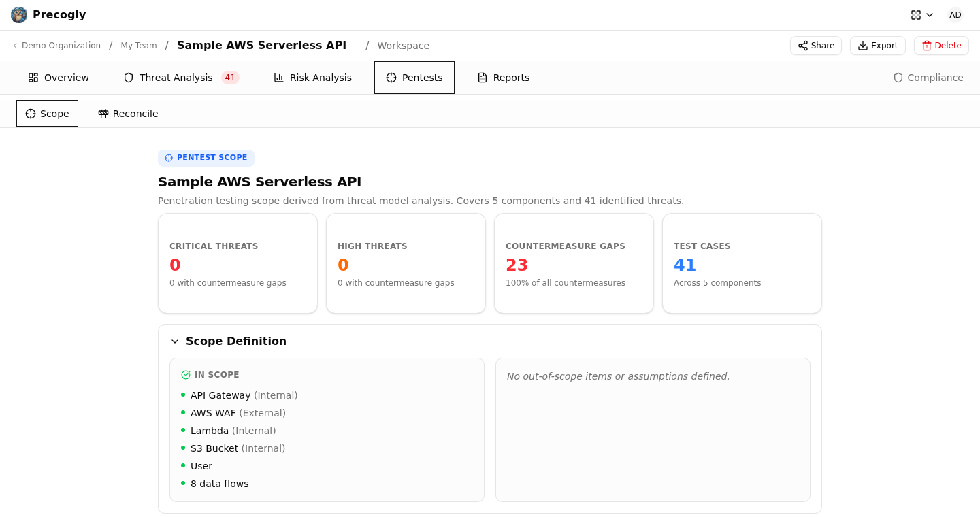The image size is (980, 517).
Task: Click the Across 5 components text
Action: coord(717,283)
